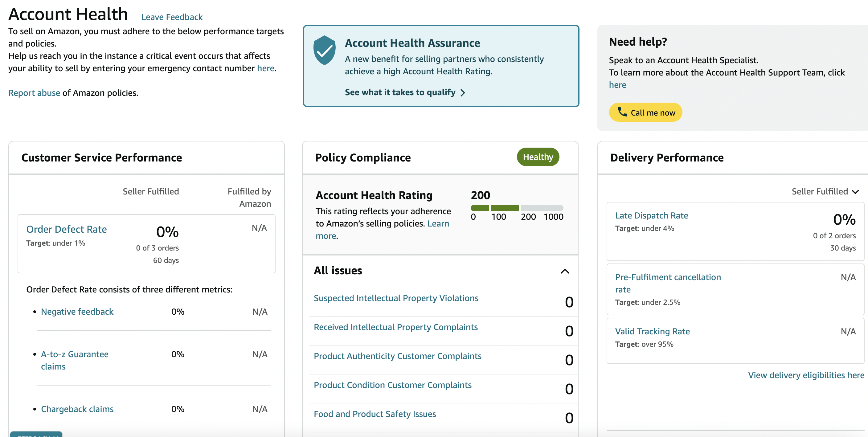Click the 200 Account Health Rating value

click(x=480, y=195)
